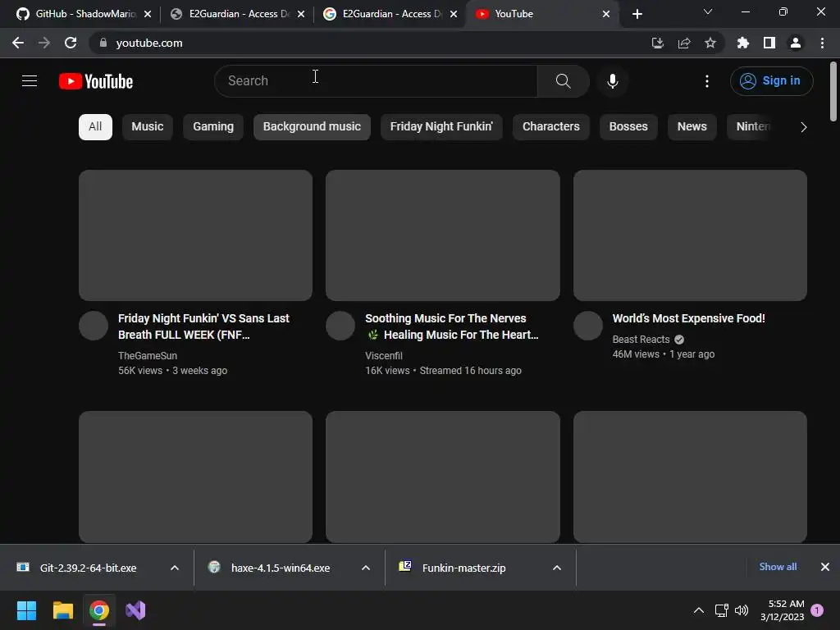Open the haxe-4.1.5-win64.exe download
840x630 pixels.
click(x=280, y=568)
